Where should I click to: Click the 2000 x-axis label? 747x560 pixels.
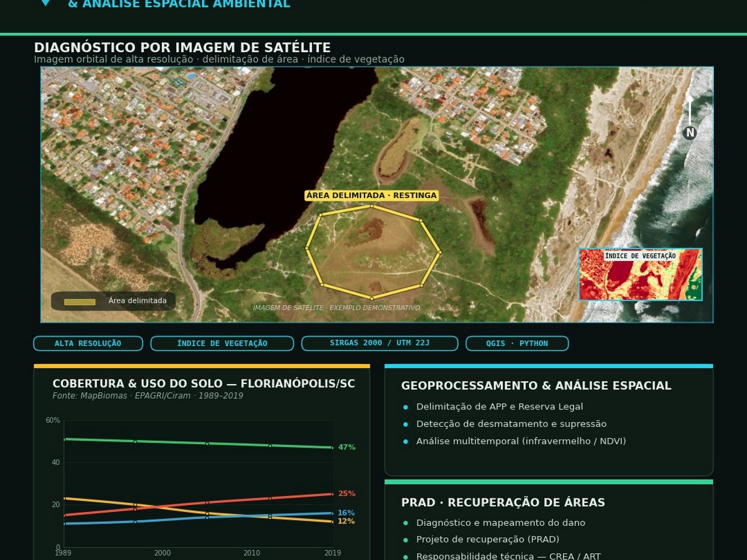[x=162, y=553]
